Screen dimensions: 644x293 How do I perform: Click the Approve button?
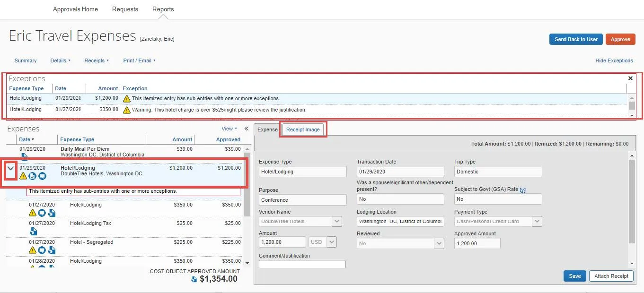click(620, 39)
